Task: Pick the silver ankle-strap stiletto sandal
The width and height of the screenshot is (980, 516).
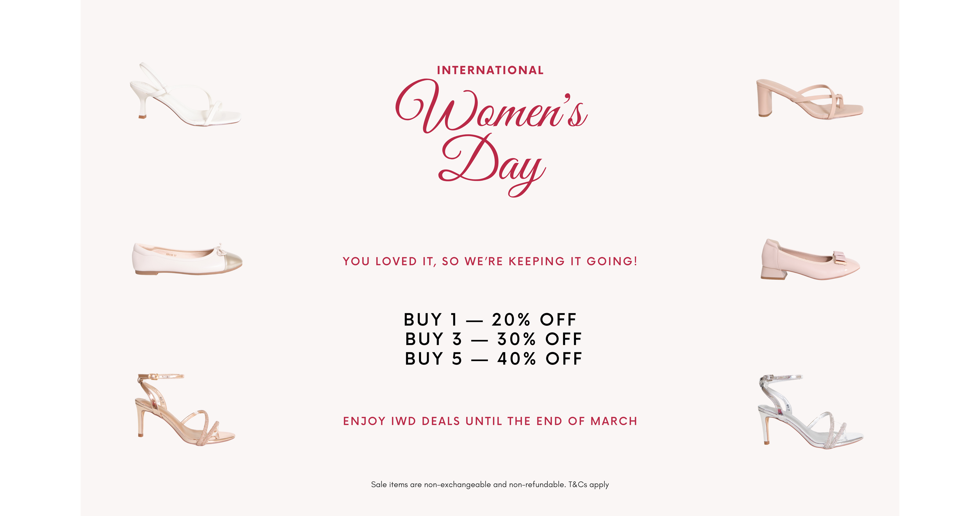Action: (810, 412)
